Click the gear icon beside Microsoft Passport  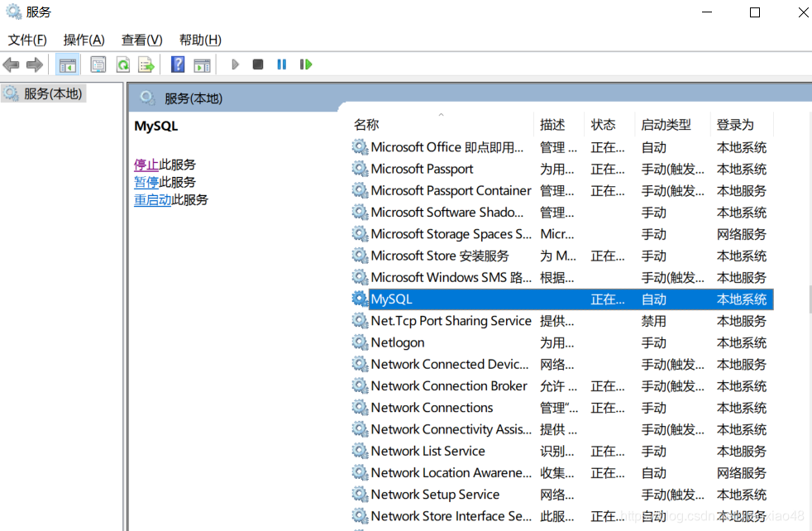pyautogui.click(x=360, y=169)
